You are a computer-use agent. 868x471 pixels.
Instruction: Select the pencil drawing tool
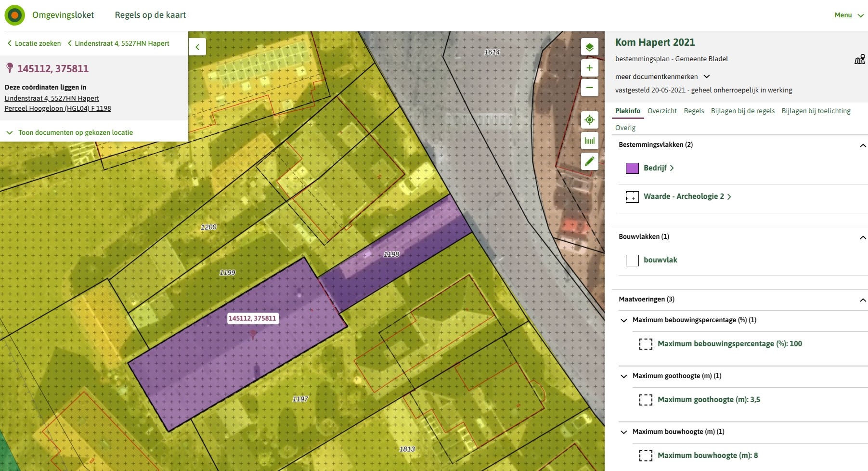point(589,161)
